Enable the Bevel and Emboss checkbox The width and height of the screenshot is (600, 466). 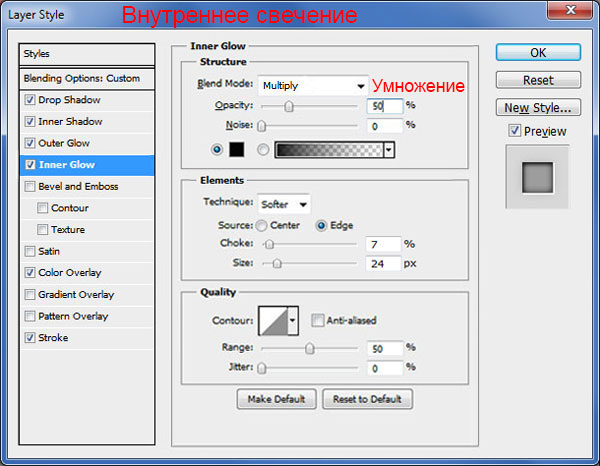(x=30, y=186)
